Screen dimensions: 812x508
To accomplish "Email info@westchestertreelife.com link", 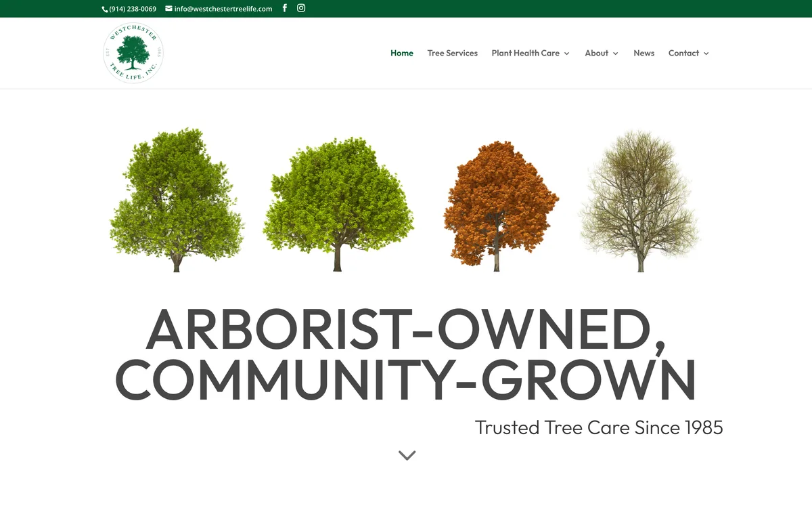I will (x=223, y=9).
